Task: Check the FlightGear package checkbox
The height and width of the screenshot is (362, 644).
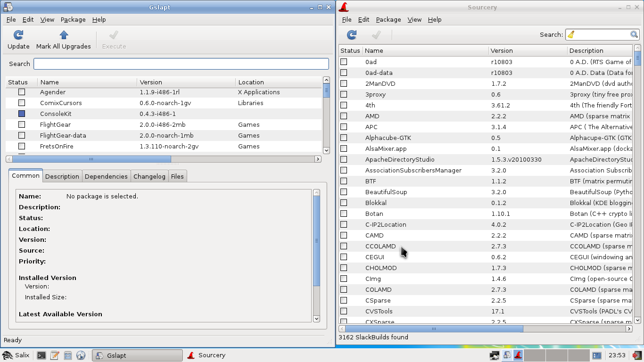Action: pos(21,124)
